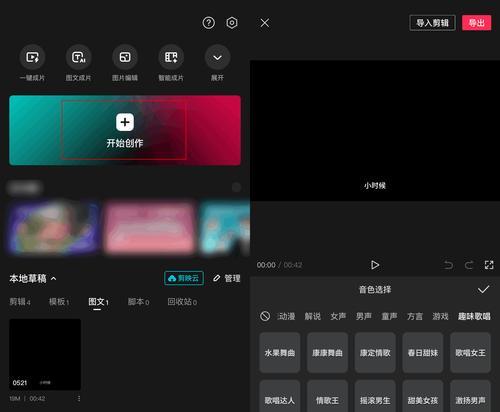Choose the 摇滚男生 voice
Image resolution: width=500 pixels, height=412 pixels.
375,396
